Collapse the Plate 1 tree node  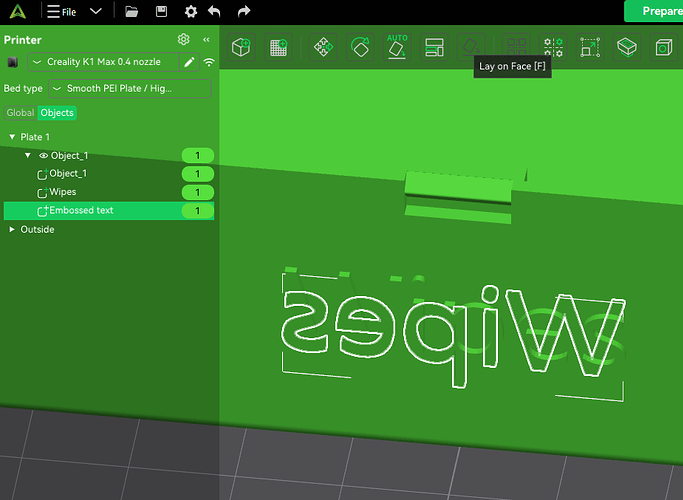[11, 137]
